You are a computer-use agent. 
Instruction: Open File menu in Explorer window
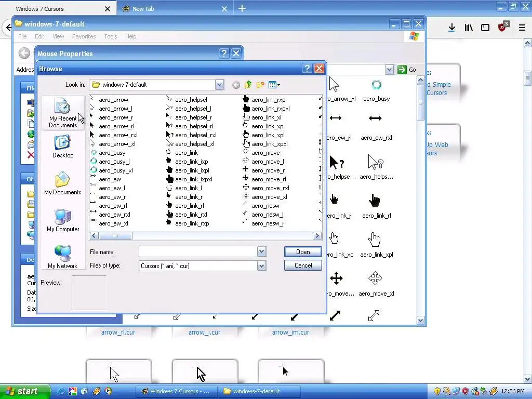[22, 36]
